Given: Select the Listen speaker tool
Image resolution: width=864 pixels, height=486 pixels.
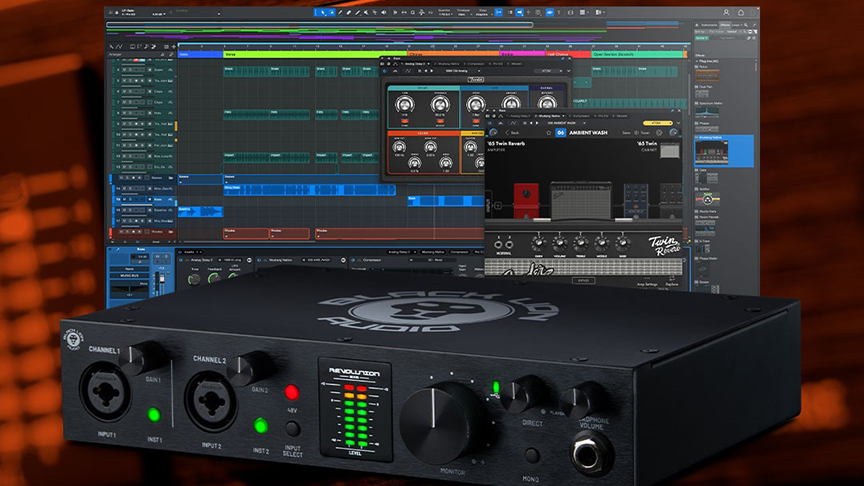Looking at the screenshot, I should coord(384,12).
